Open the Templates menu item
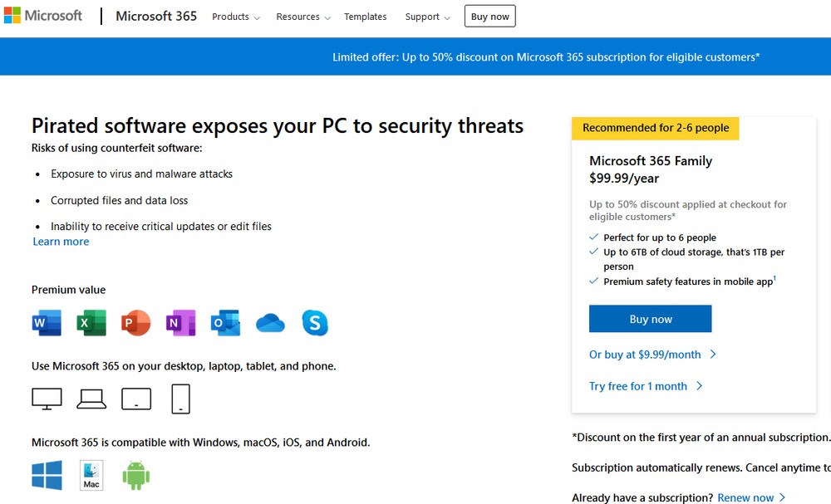The image size is (831, 504). (x=366, y=17)
